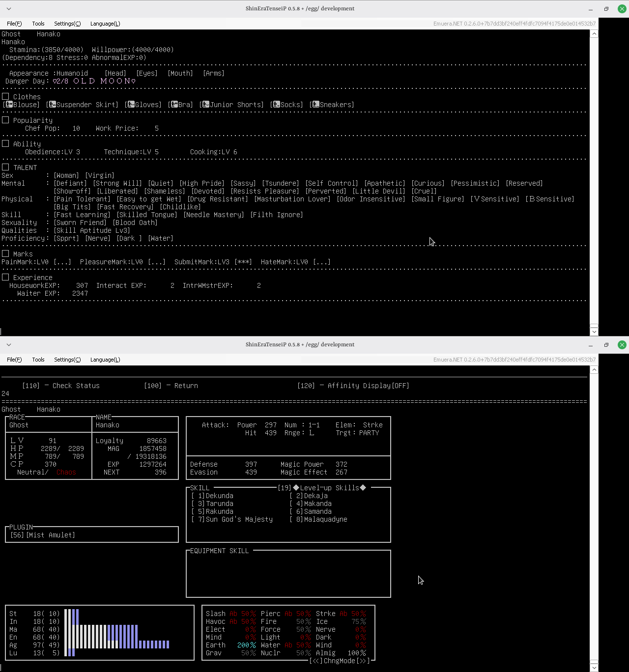Open [19] Level-up Skills

coord(322,488)
